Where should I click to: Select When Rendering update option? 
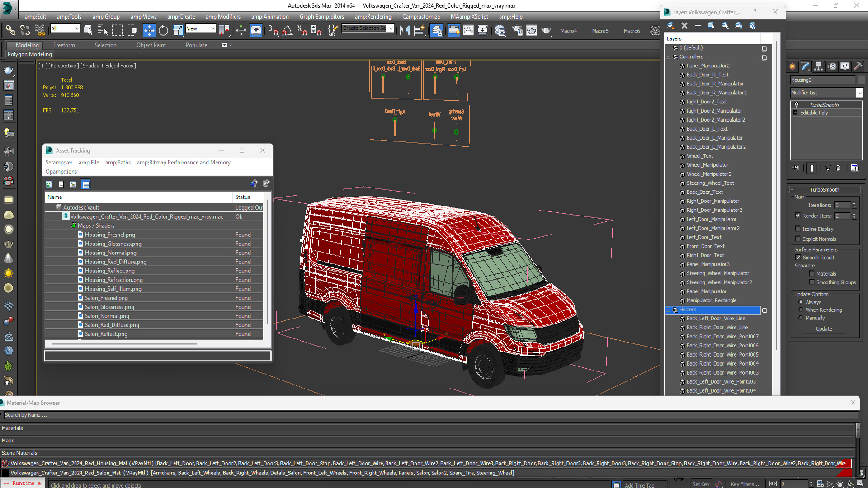[x=801, y=310]
